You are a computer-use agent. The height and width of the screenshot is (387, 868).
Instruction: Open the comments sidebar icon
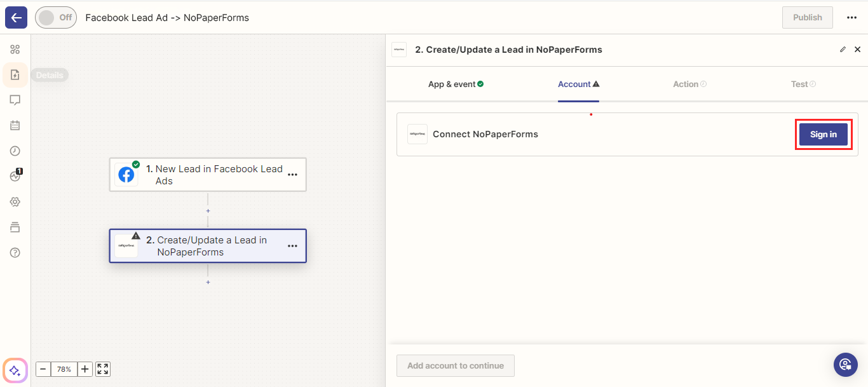point(15,100)
